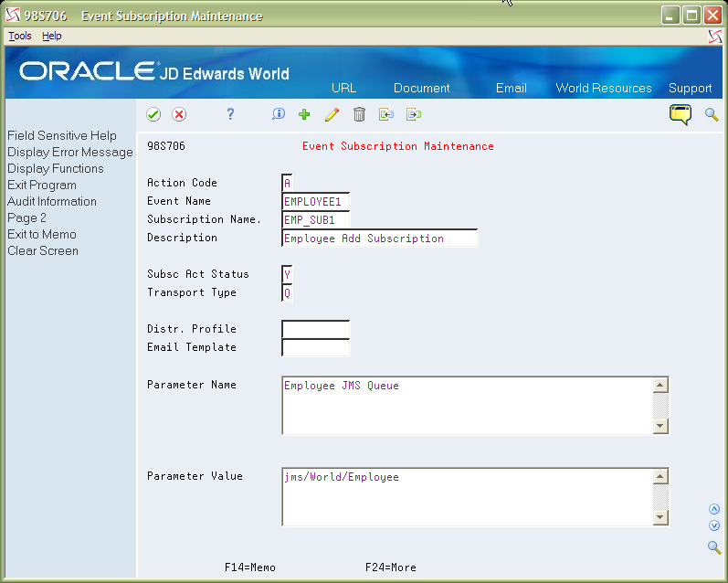Open Audit Information
728x583 pixels.
point(52,201)
